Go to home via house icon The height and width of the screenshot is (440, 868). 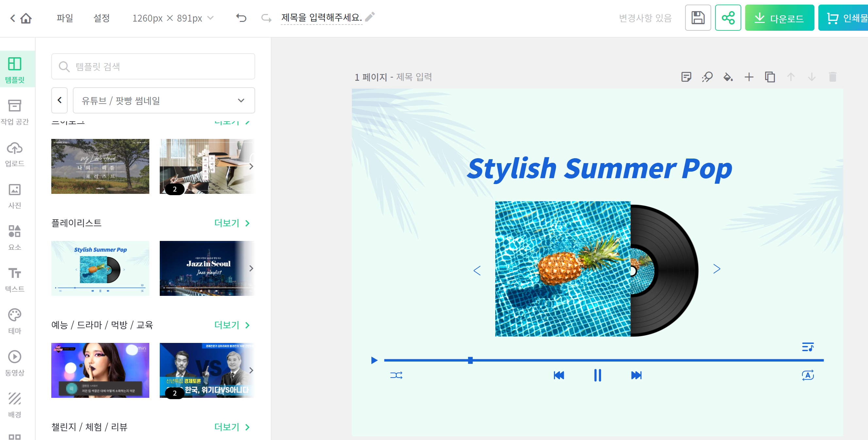[x=26, y=18]
